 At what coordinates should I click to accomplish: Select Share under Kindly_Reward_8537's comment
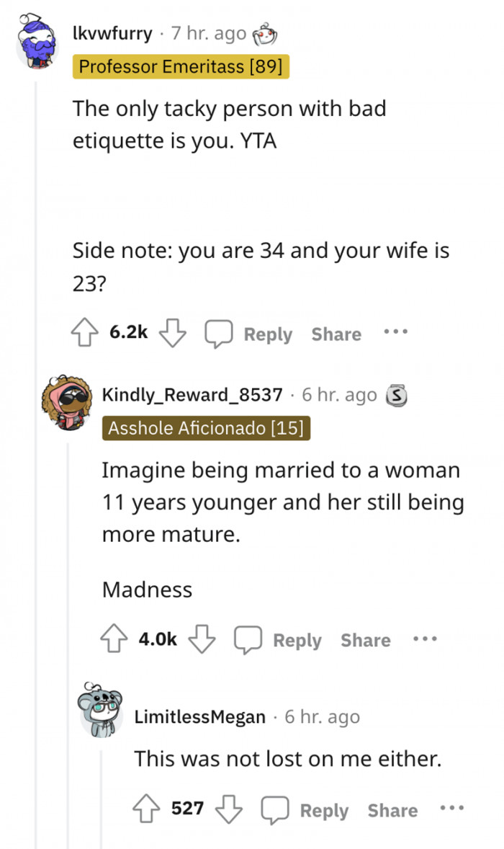point(365,640)
